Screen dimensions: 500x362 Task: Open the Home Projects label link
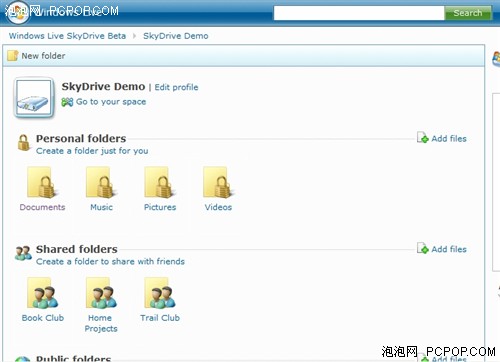click(x=101, y=323)
